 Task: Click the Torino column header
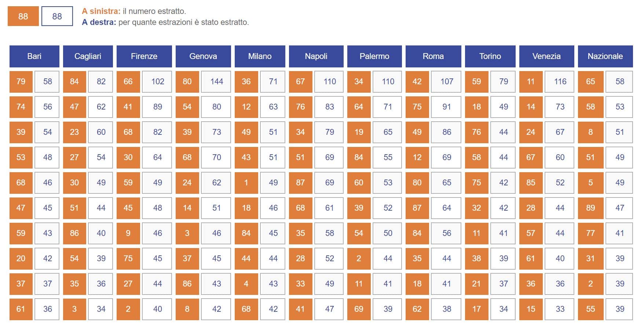(x=490, y=56)
